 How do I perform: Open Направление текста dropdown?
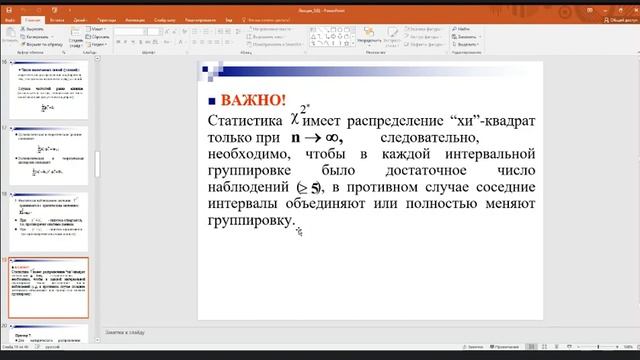click(x=270, y=29)
